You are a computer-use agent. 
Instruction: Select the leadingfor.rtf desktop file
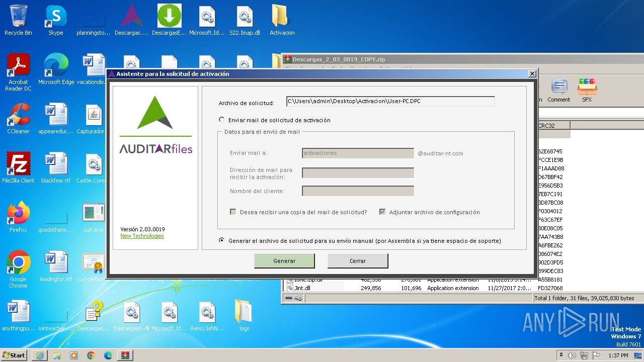(x=56, y=266)
